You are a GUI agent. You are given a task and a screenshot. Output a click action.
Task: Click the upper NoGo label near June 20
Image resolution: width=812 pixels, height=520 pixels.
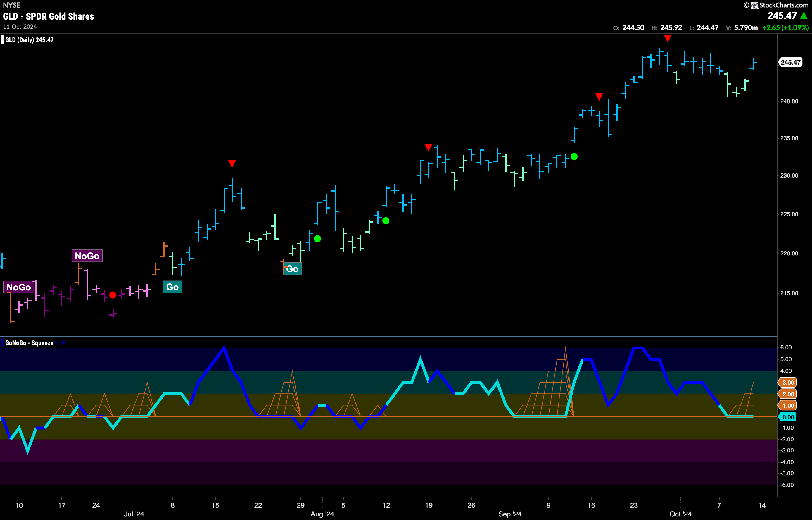[87, 256]
